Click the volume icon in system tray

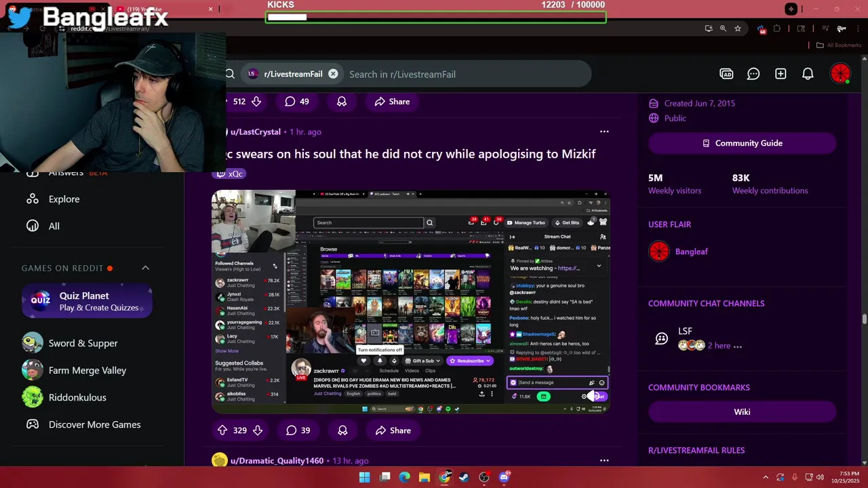[819, 477]
